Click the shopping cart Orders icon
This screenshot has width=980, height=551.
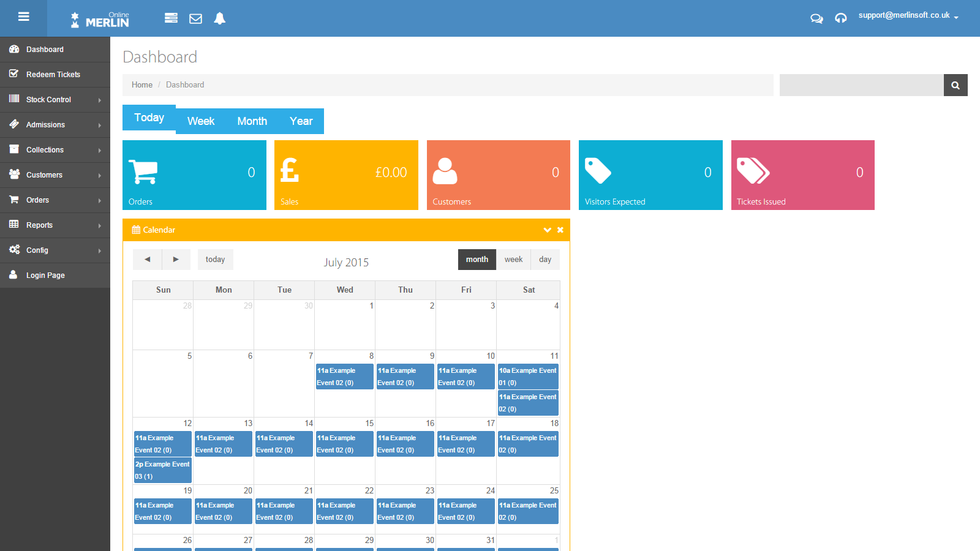pyautogui.click(x=143, y=172)
